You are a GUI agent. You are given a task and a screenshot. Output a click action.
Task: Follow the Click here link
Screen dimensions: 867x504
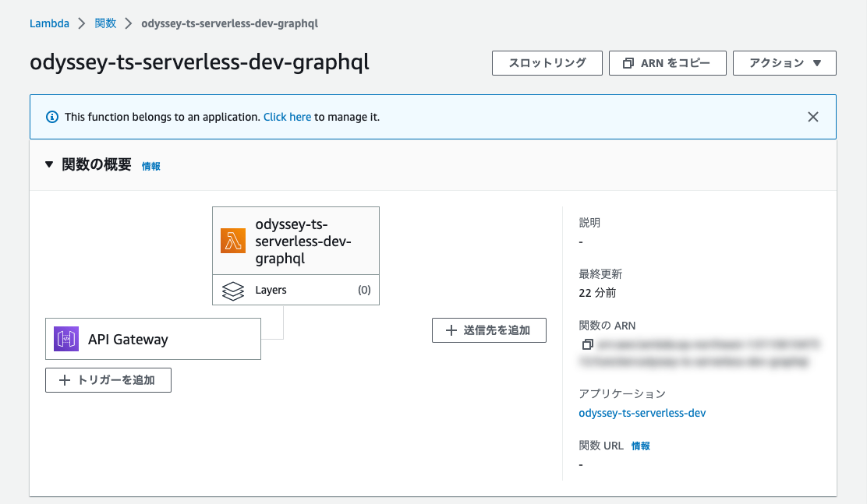click(x=287, y=117)
